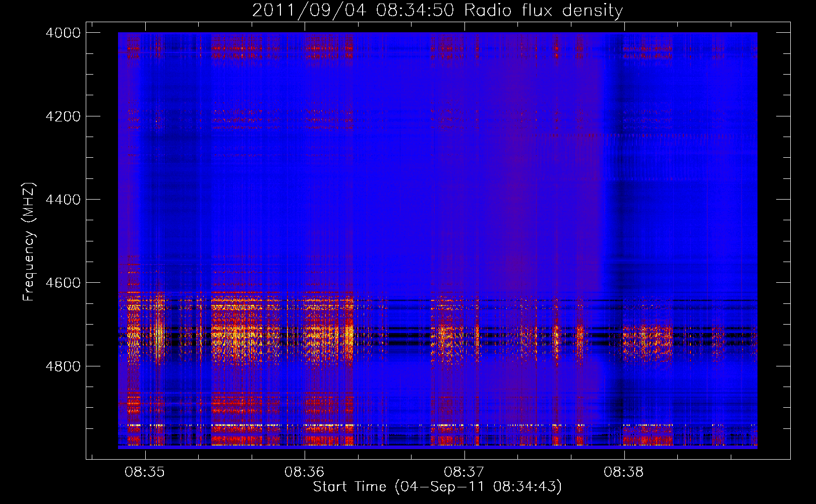The height and width of the screenshot is (504, 816).
Task: Click the 08:37 time axis label
Action: (463, 472)
